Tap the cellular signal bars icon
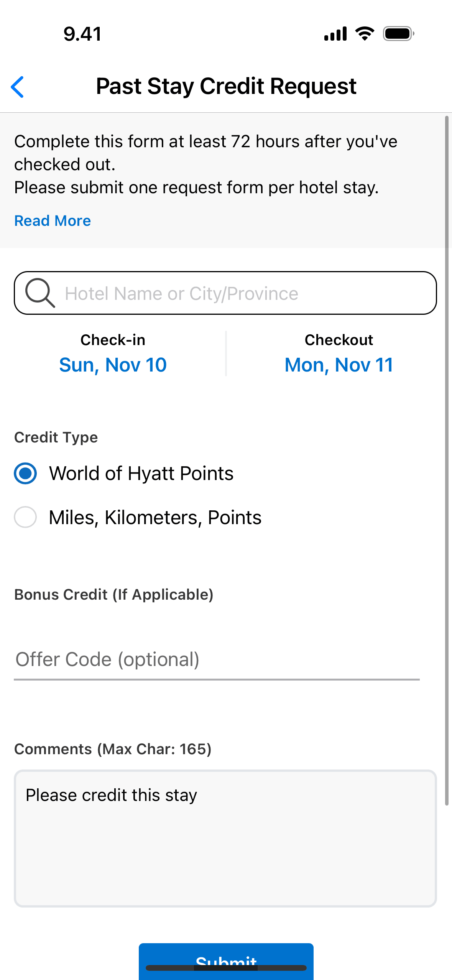Screen dimensions: 452x980 pyautogui.click(x=335, y=34)
